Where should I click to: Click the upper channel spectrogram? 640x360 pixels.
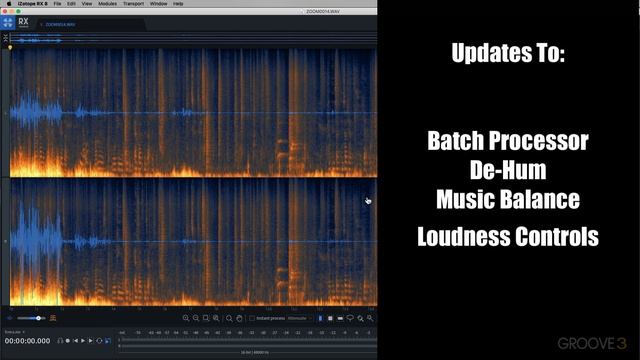(193, 113)
